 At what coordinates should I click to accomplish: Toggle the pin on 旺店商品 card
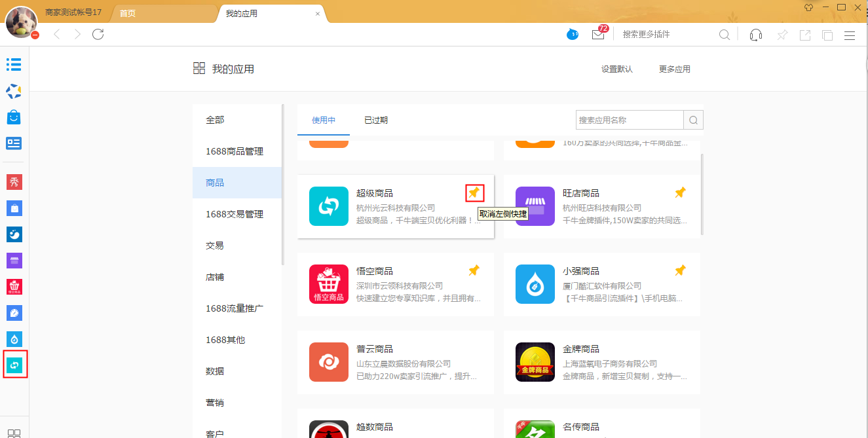pos(681,192)
